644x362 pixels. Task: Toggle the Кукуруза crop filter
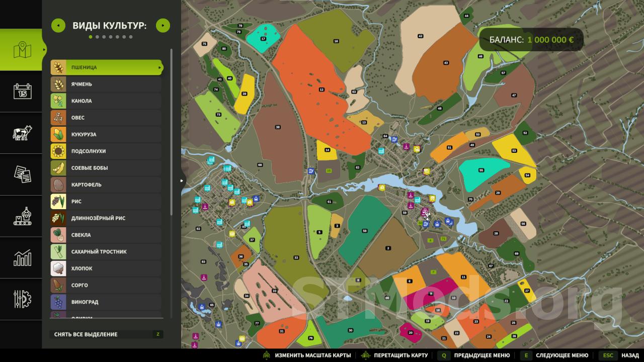click(x=106, y=134)
